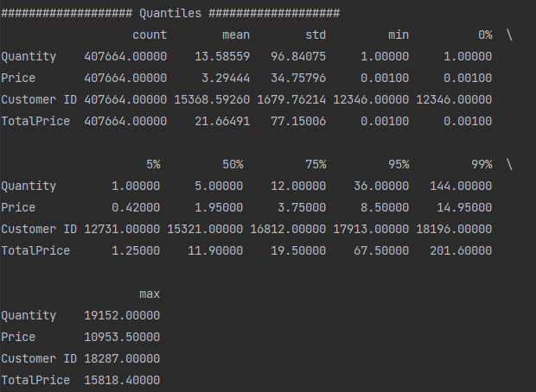
Task: Click the Price 95% value 8.50000
Action: (385, 207)
